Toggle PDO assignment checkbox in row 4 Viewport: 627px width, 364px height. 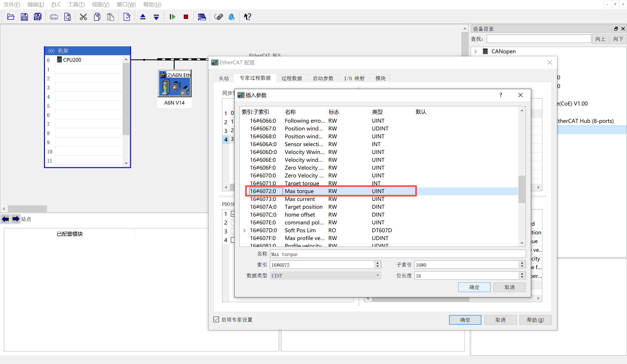[233, 240]
